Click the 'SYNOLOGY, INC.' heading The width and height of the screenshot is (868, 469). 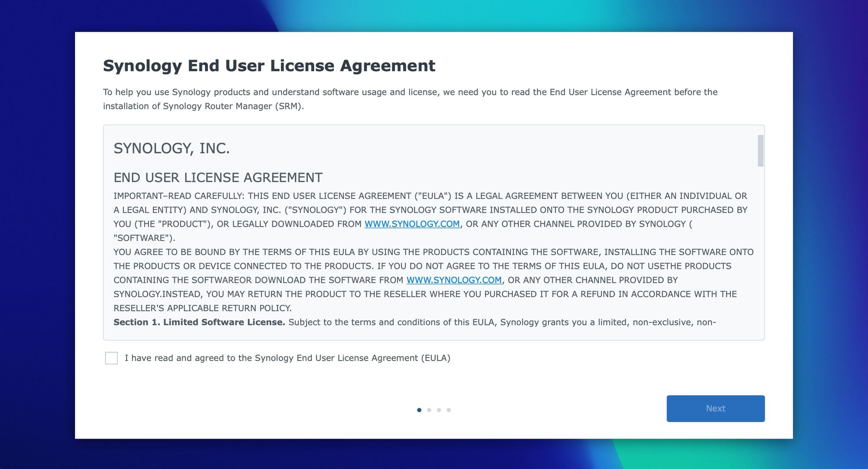tap(171, 149)
